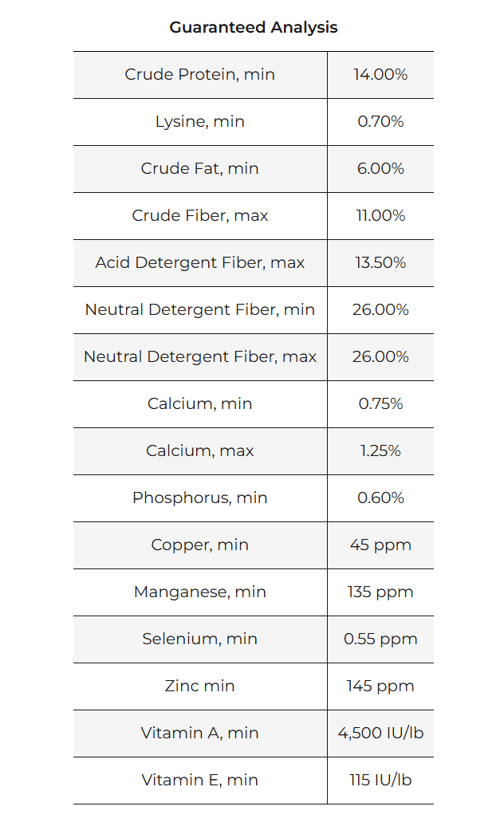Screen dimensions: 504x826
Task: Select the Calcium, min label
Action: coord(199,403)
